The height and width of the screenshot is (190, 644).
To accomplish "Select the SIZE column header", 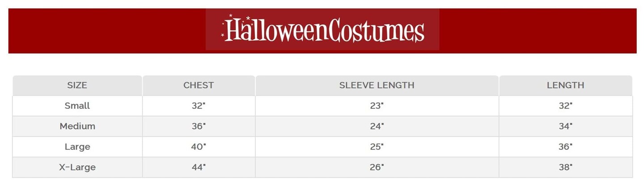I will click(x=77, y=85).
